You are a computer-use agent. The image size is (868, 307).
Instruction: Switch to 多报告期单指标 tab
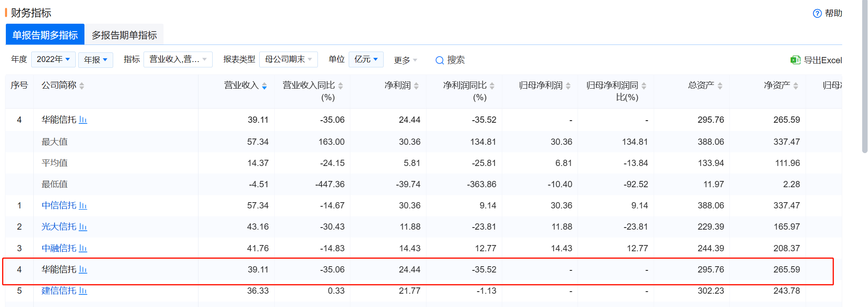pyautogui.click(x=124, y=35)
